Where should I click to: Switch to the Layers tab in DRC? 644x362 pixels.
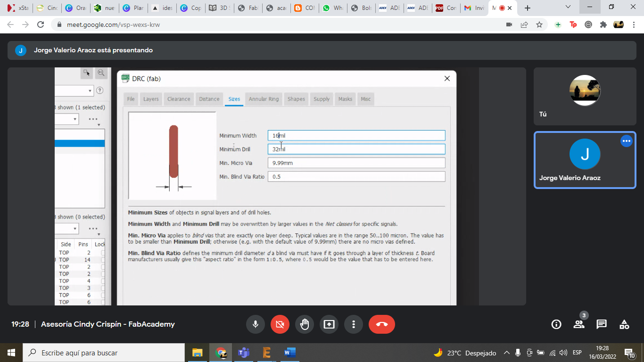pyautogui.click(x=151, y=99)
